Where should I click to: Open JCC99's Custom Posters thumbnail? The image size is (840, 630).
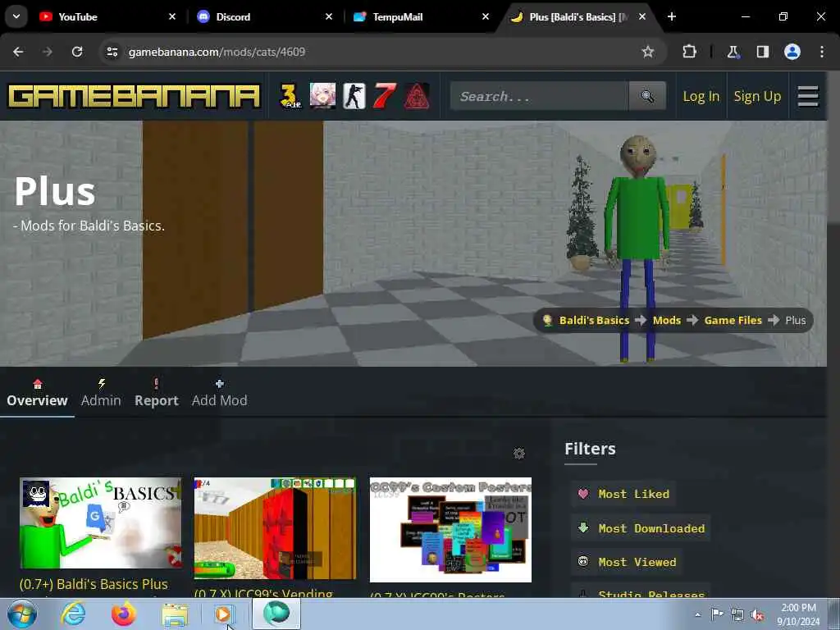(450, 529)
